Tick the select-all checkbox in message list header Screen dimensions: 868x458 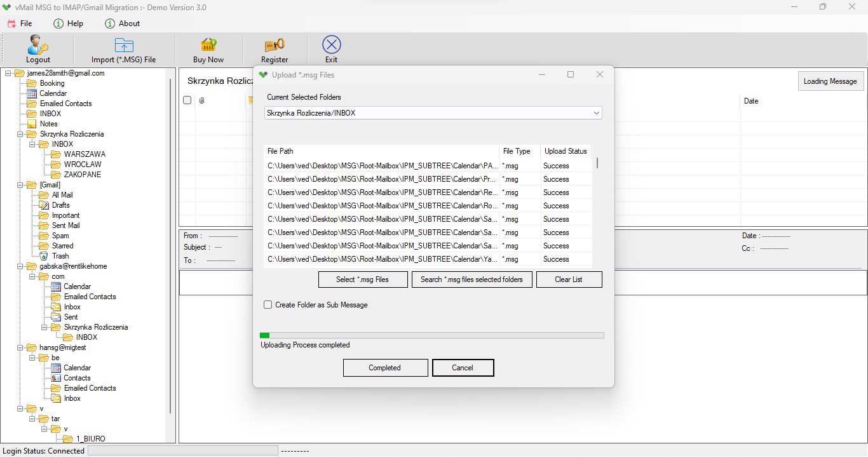coord(187,100)
